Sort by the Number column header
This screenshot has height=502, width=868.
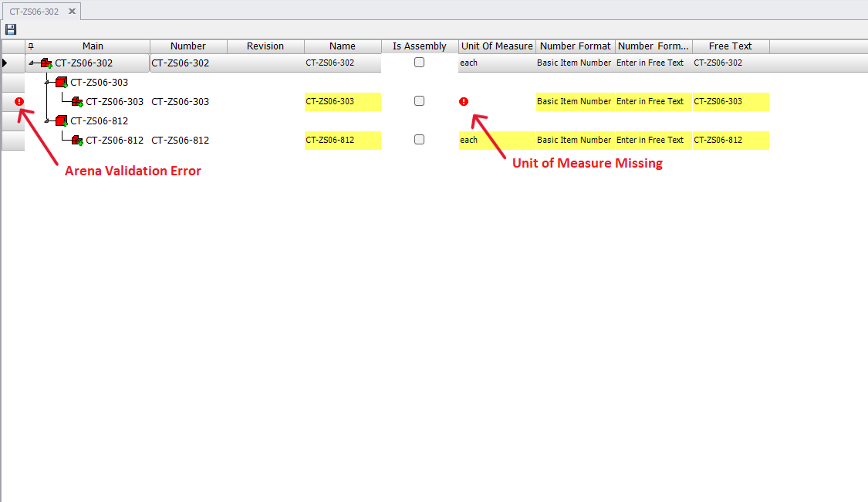click(188, 46)
